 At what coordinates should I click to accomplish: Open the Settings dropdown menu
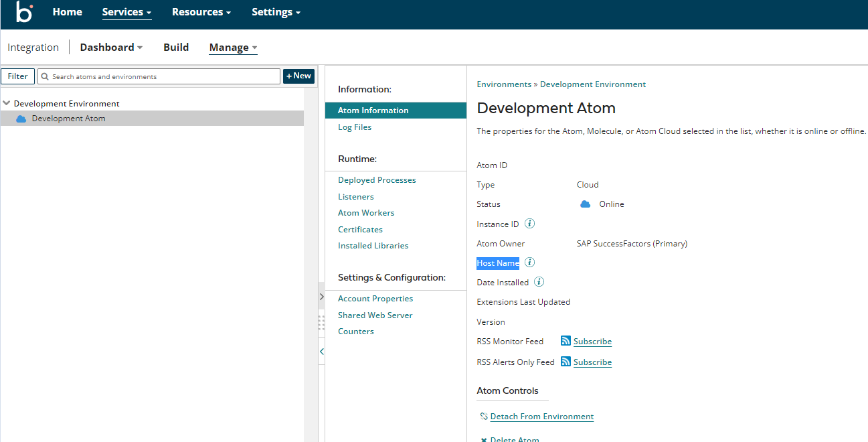pyautogui.click(x=276, y=12)
